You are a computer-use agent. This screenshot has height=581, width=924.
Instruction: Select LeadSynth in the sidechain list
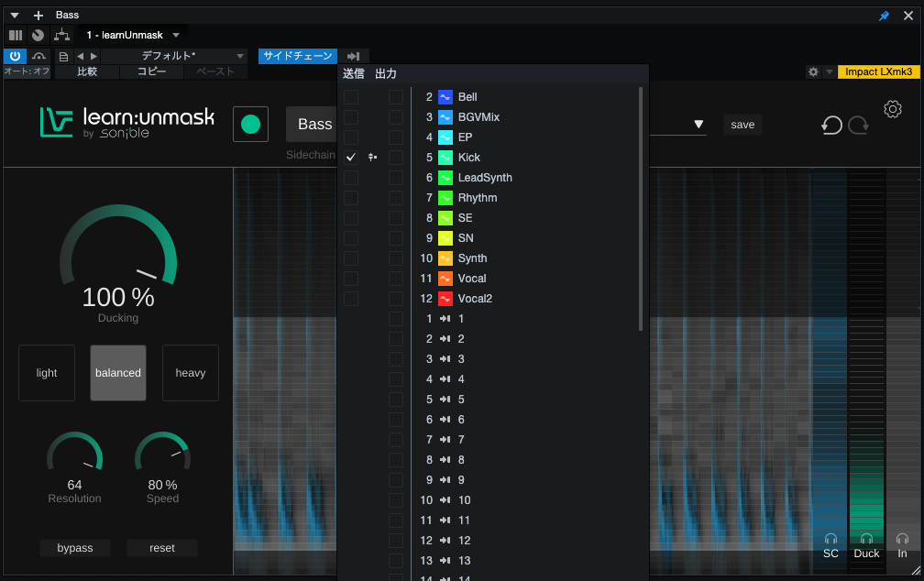(x=485, y=178)
